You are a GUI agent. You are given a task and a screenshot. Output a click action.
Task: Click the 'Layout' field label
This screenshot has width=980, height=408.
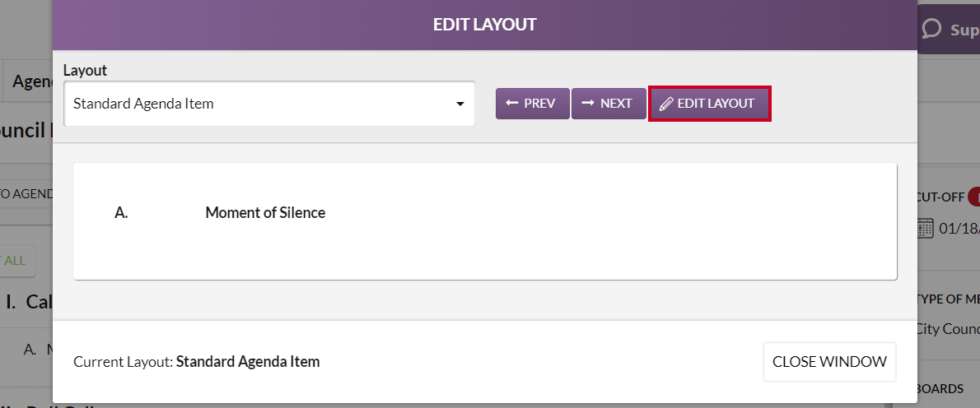(85, 71)
